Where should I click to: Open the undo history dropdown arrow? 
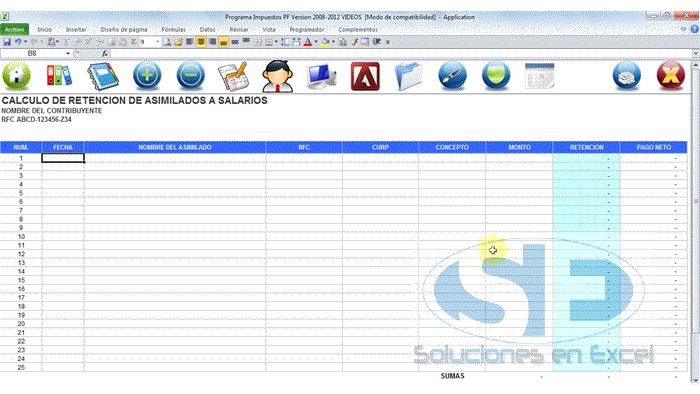[25, 42]
